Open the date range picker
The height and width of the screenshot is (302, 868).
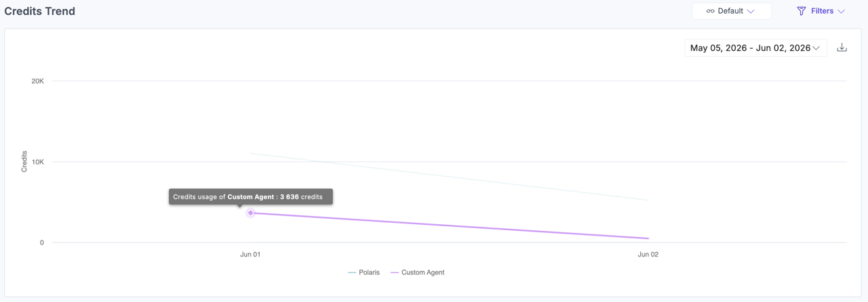[x=755, y=48]
